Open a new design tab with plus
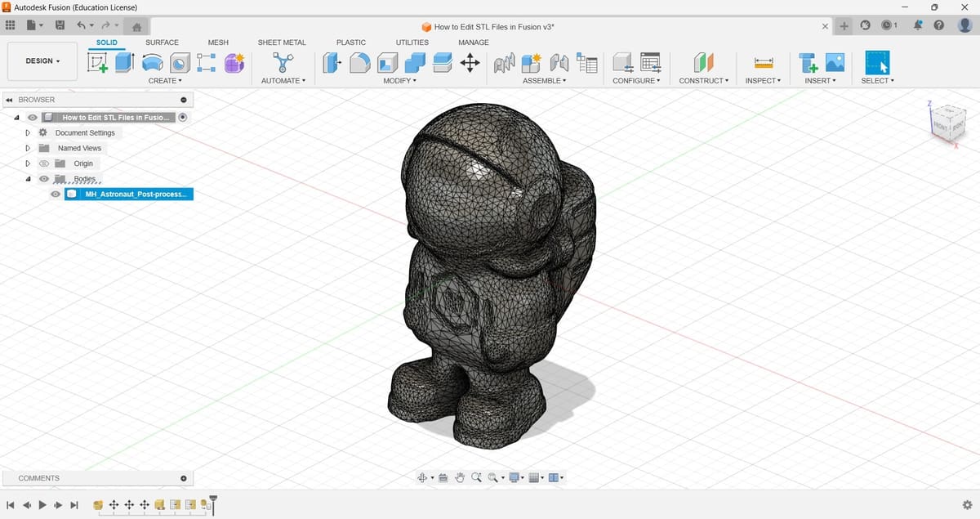Screen dimensions: 980x519 tap(844, 26)
